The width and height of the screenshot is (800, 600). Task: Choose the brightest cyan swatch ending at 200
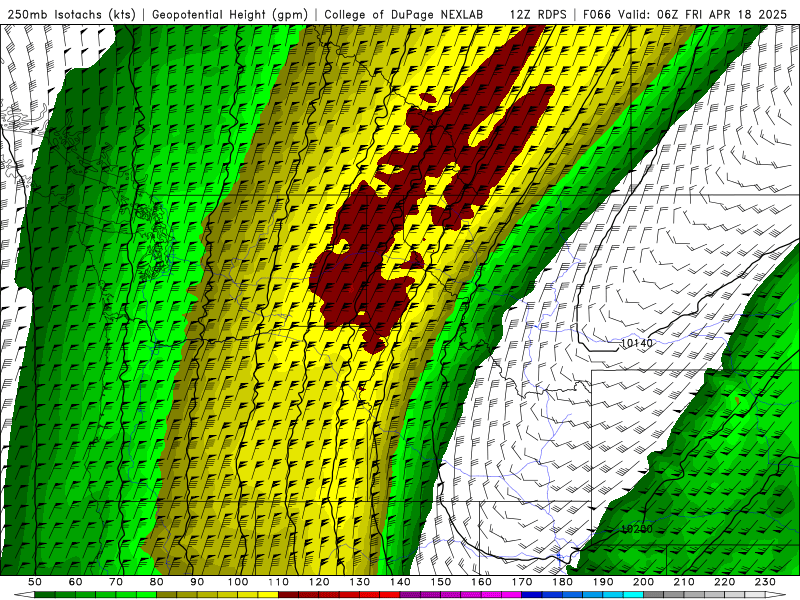633,595
